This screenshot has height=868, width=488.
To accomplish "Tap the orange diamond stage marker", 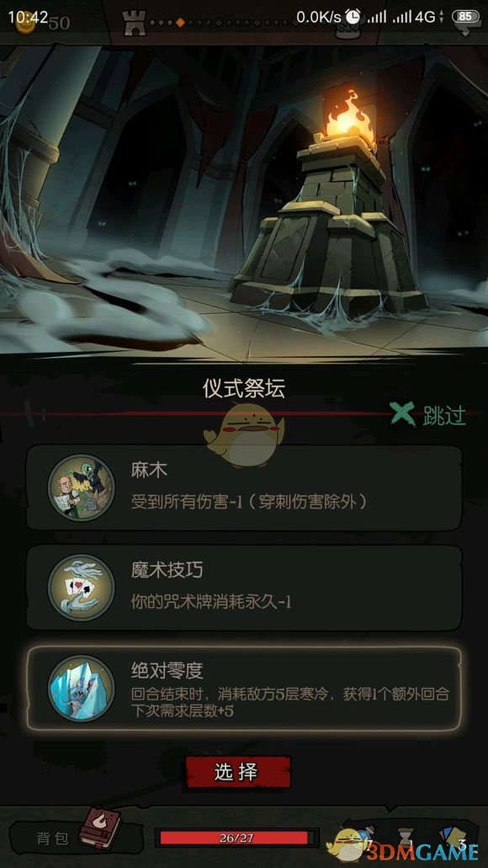I will pos(180,23).
